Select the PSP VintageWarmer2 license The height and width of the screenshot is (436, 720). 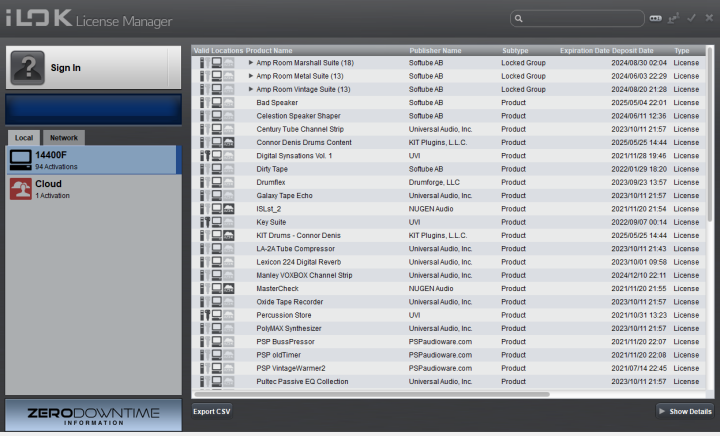[x=449, y=369]
